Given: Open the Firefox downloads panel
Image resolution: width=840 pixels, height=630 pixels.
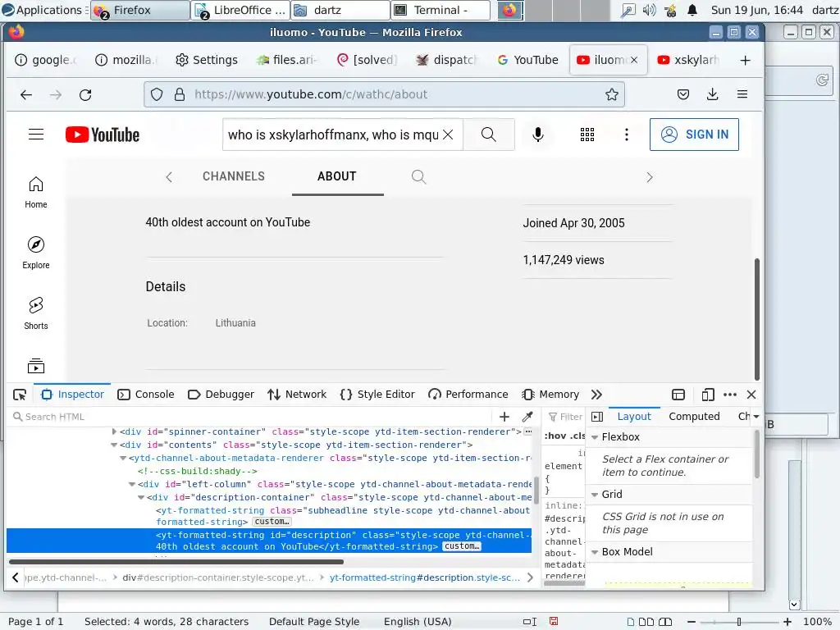Looking at the screenshot, I should [x=713, y=95].
